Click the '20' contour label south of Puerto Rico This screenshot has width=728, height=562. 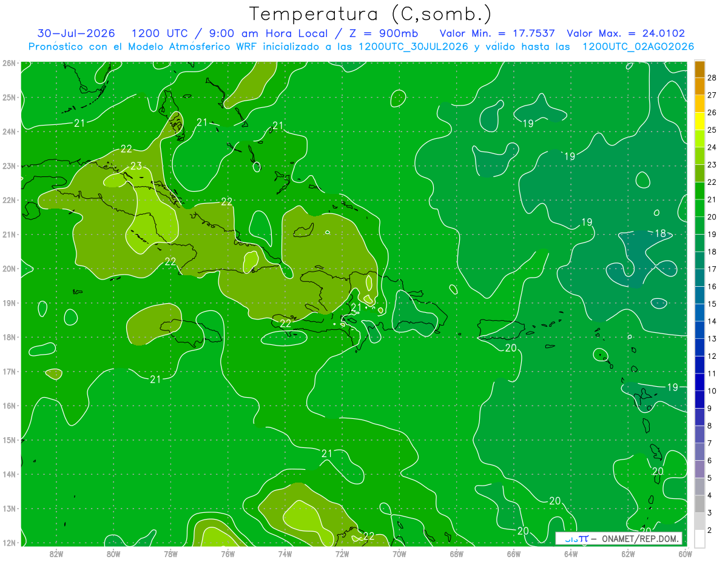pos(511,347)
